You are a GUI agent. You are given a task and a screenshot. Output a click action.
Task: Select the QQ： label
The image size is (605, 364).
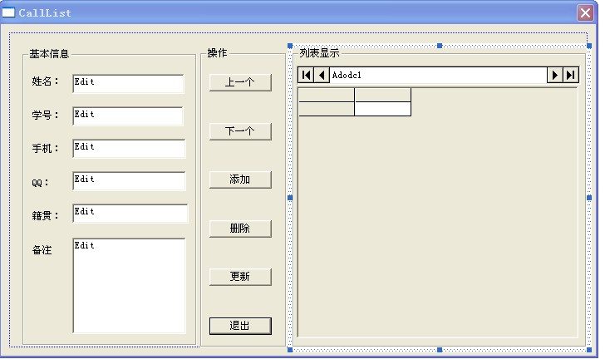pos(41,183)
